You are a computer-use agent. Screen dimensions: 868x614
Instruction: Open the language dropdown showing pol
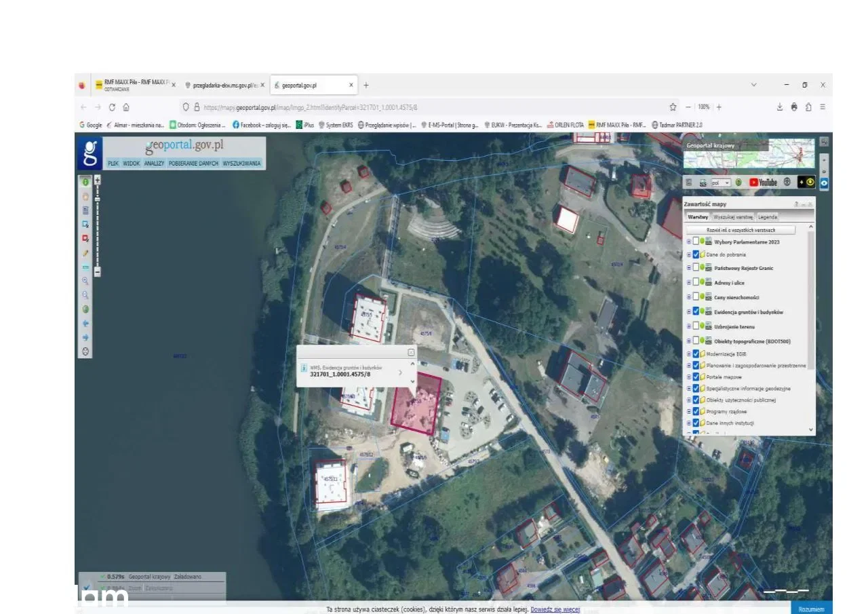tap(719, 183)
